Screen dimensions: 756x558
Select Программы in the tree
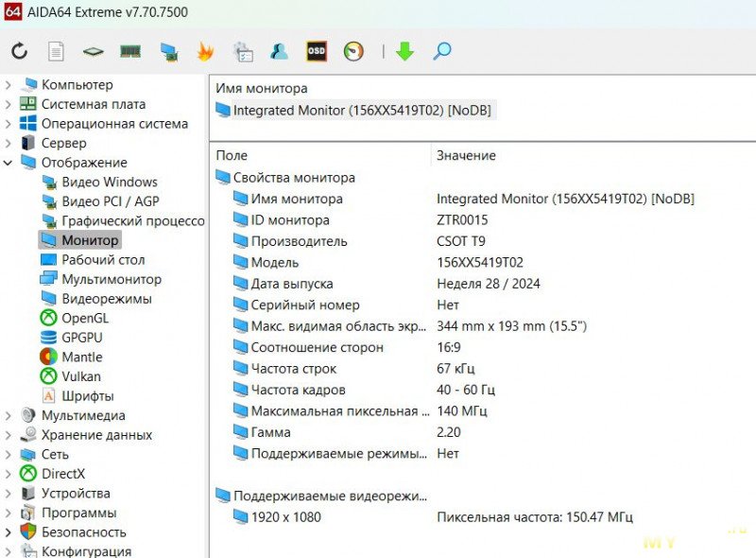[68, 513]
